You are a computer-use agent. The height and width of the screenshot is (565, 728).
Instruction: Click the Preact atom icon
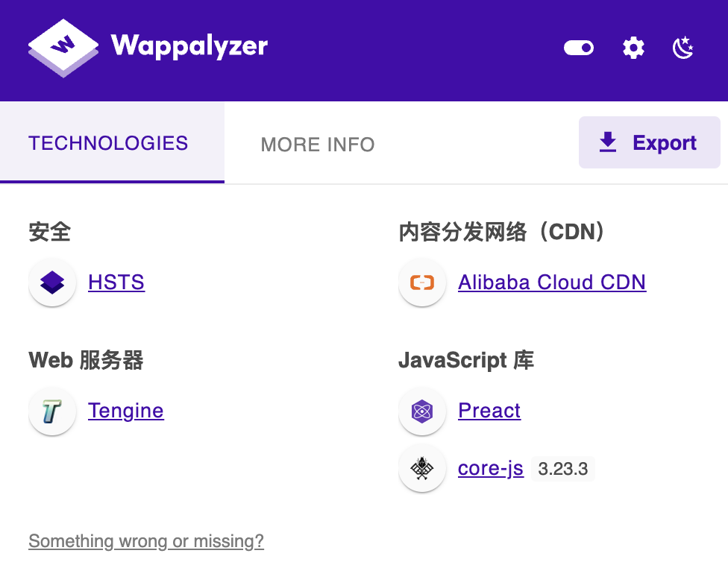click(x=422, y=411)
